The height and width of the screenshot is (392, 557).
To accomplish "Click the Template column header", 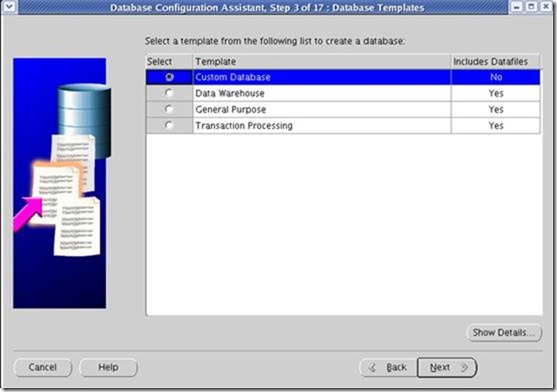I will (x=322, y=61).
